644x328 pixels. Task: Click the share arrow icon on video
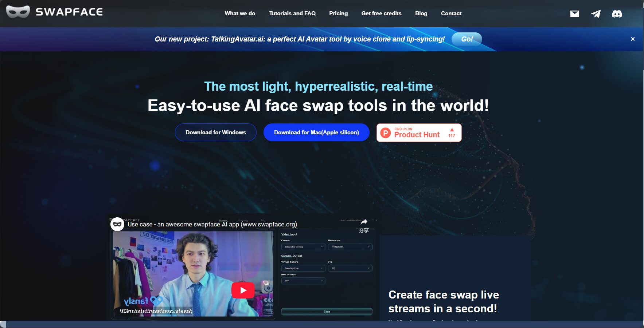pyautogui.click(x=364, y=222)
